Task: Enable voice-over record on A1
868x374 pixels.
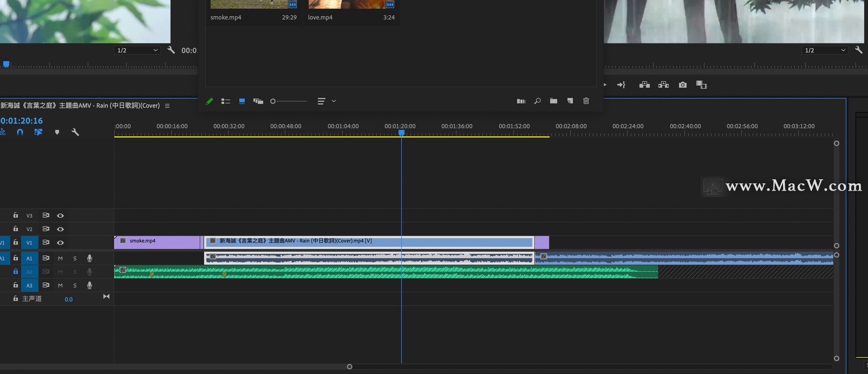Action: click(x=90, y=258)
